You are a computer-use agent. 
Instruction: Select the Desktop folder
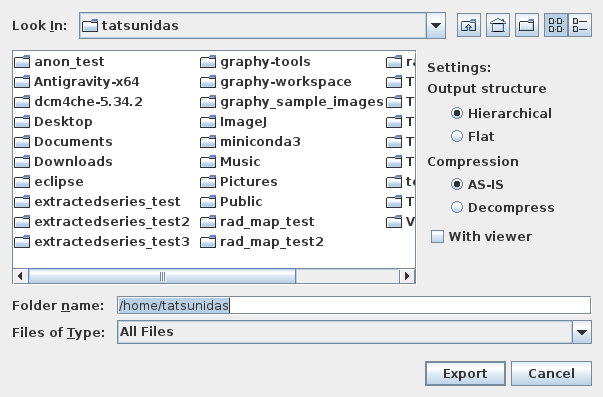pyautogui.click(x=53, y=122)
